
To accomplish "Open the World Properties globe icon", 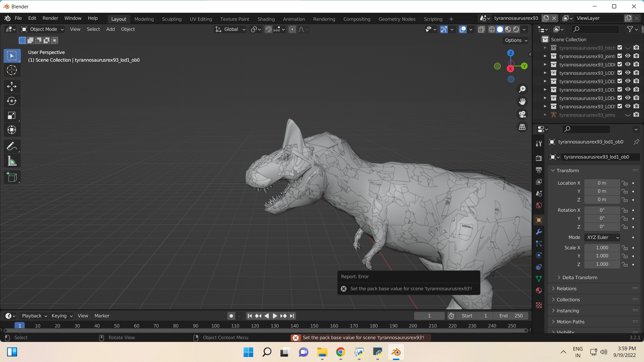I will point(539,205).
